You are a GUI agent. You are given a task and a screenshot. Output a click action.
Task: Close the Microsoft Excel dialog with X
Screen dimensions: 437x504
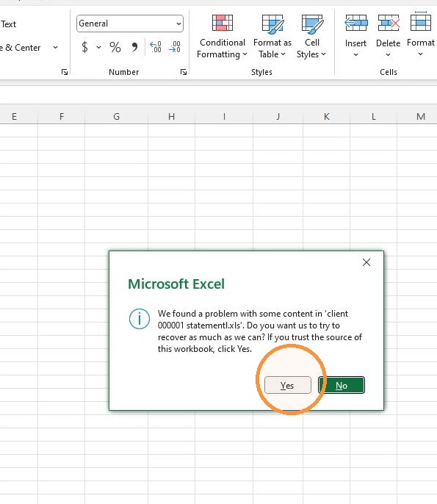(x=366, y=262)
